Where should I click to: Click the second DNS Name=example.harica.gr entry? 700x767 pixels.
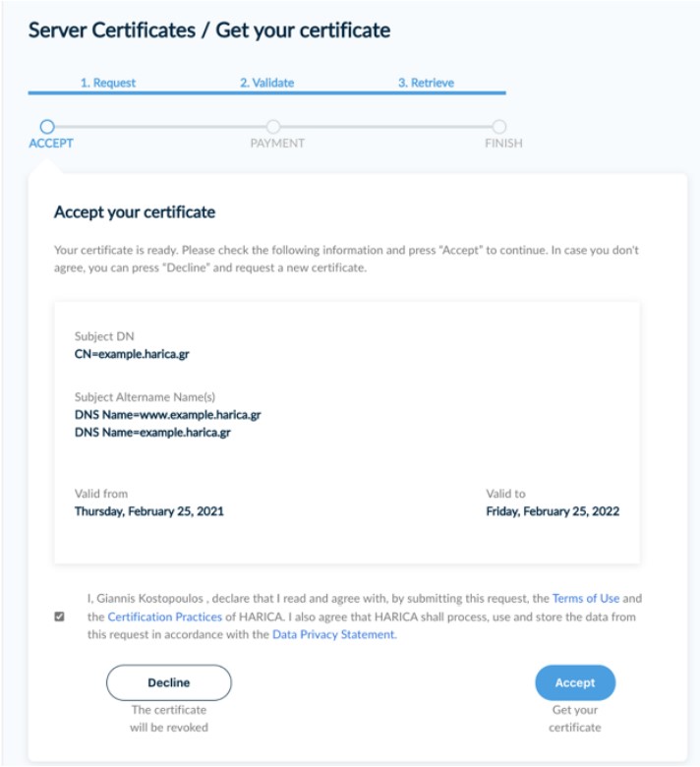(x=153, y=432)
